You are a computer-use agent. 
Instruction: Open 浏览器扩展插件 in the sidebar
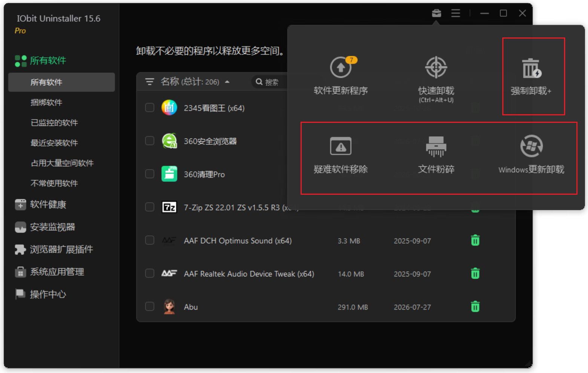[54, 249]
